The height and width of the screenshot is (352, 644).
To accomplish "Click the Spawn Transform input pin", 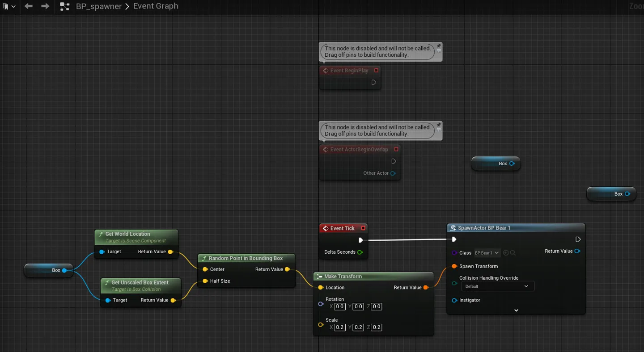I will pos(454,266).
